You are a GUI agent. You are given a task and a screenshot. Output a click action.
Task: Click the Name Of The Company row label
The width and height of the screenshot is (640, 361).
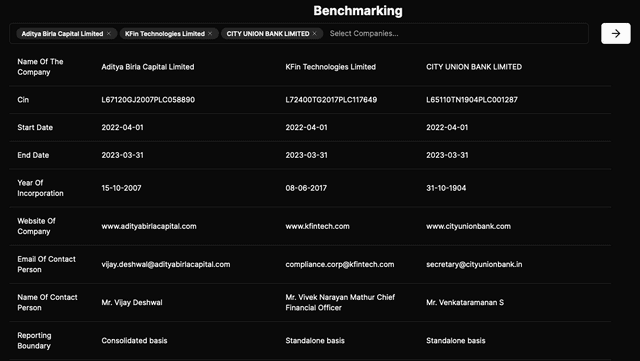(x=40, y=67)
